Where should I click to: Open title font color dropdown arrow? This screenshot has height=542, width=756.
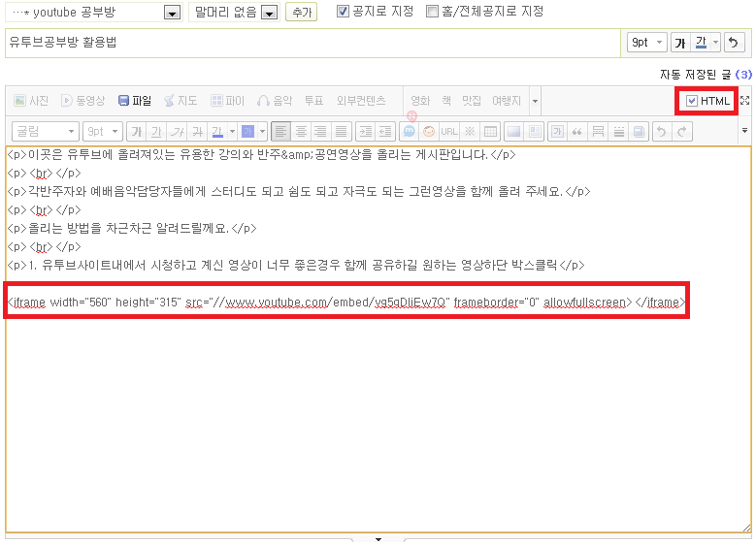coord(716,43)
